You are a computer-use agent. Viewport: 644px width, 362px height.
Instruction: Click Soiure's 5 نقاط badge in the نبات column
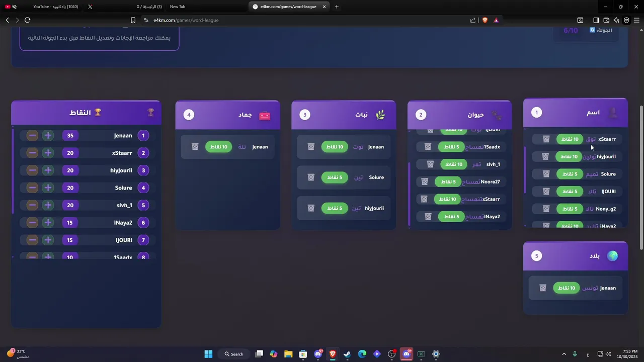coord(335,177)
